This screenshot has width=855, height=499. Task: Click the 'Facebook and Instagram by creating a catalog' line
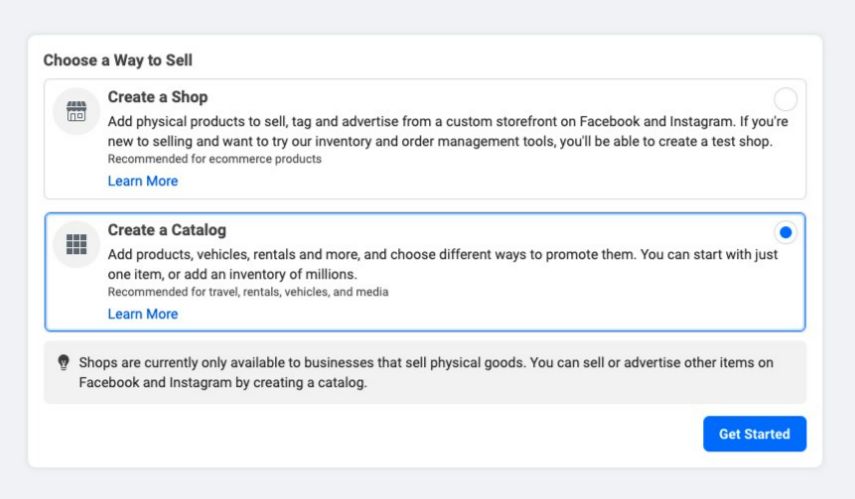point(223,382)
